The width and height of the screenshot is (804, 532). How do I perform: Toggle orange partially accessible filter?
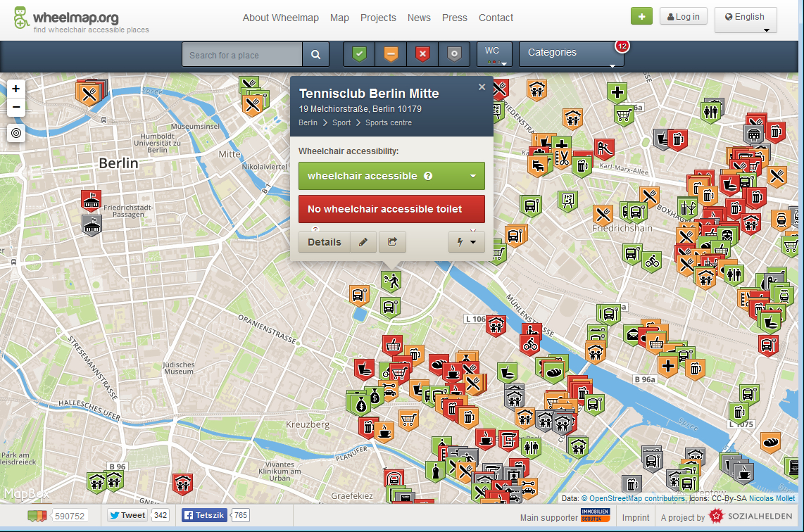click(x=391, y=53)
